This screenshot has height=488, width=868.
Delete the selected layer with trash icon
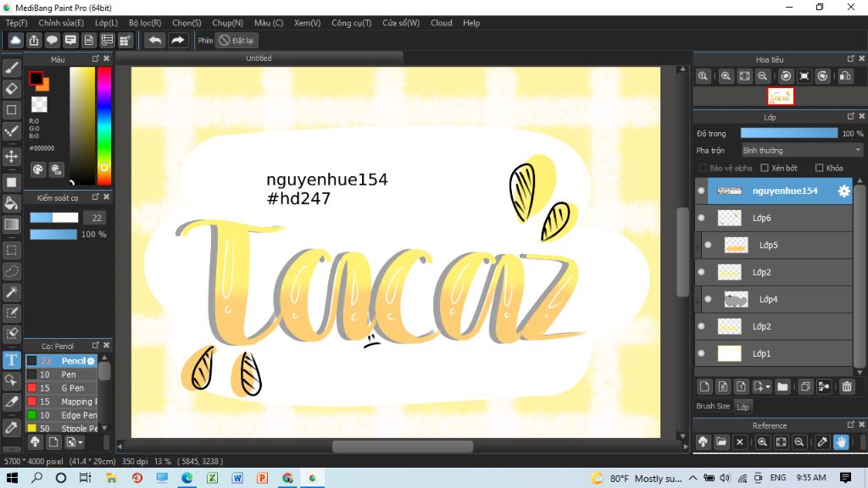click(x=847, y=386)
